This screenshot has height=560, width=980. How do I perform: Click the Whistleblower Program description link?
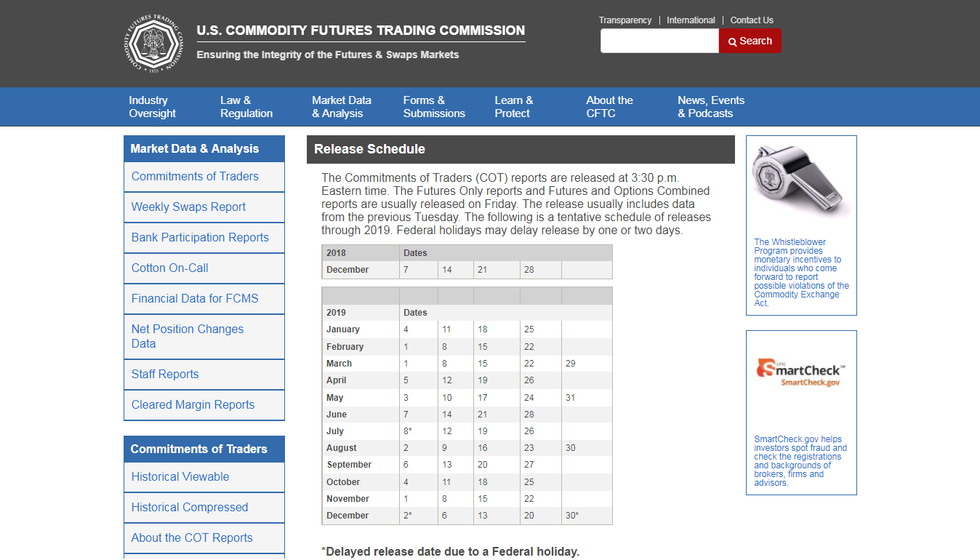click(801, 273)
